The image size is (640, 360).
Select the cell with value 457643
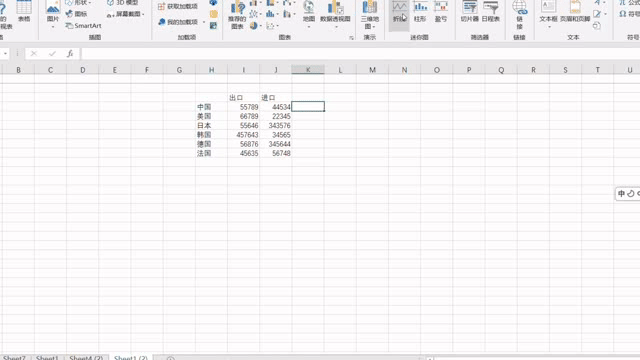(244, 135)
